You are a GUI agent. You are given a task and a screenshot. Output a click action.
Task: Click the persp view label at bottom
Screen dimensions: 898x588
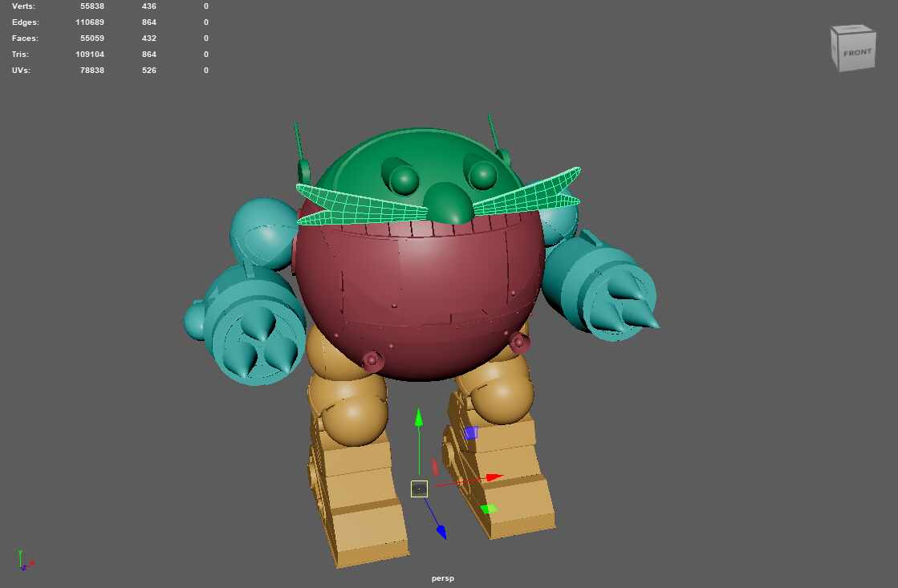point(441,578)
